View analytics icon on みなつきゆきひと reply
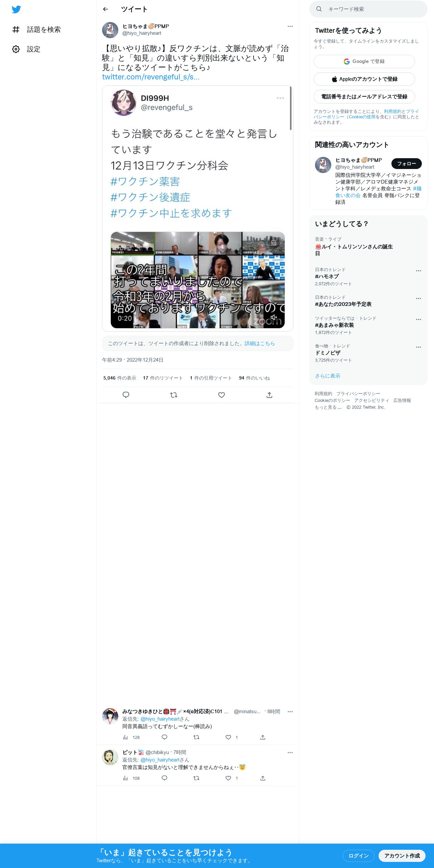Screen dimensions: 434x868 125,737
